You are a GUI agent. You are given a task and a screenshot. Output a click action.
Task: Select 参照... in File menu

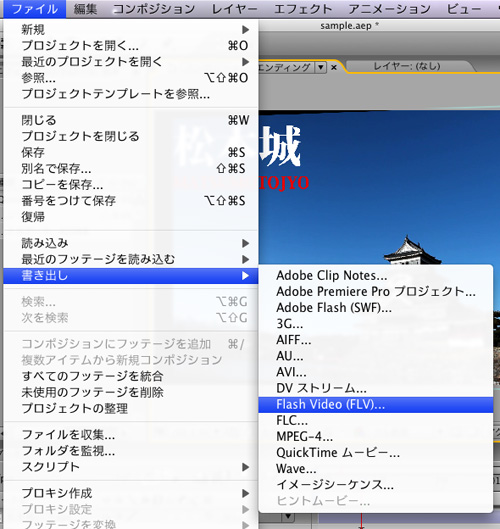pyautogui.click(x=131, y=78)
